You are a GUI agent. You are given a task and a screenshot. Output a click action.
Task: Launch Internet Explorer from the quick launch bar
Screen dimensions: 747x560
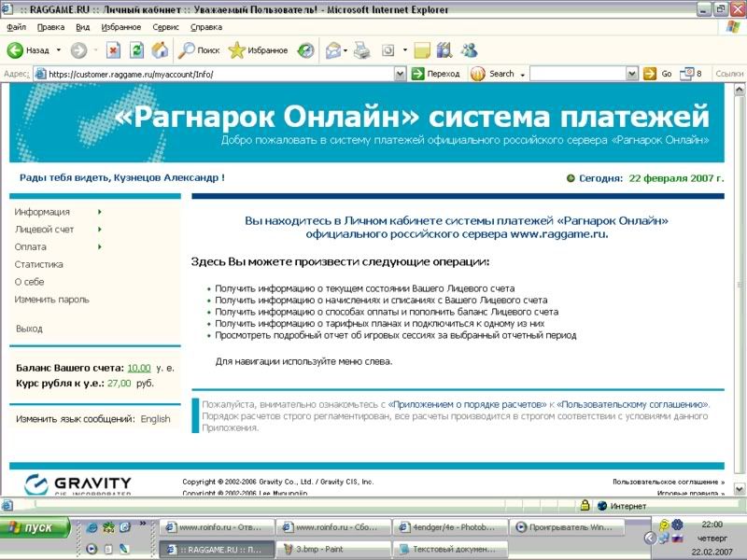coord(92,527)
